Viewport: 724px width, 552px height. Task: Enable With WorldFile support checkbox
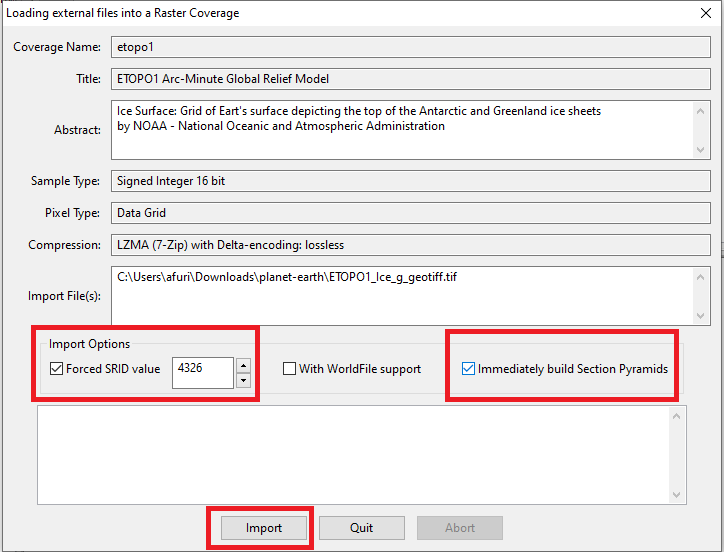[290, 369]
